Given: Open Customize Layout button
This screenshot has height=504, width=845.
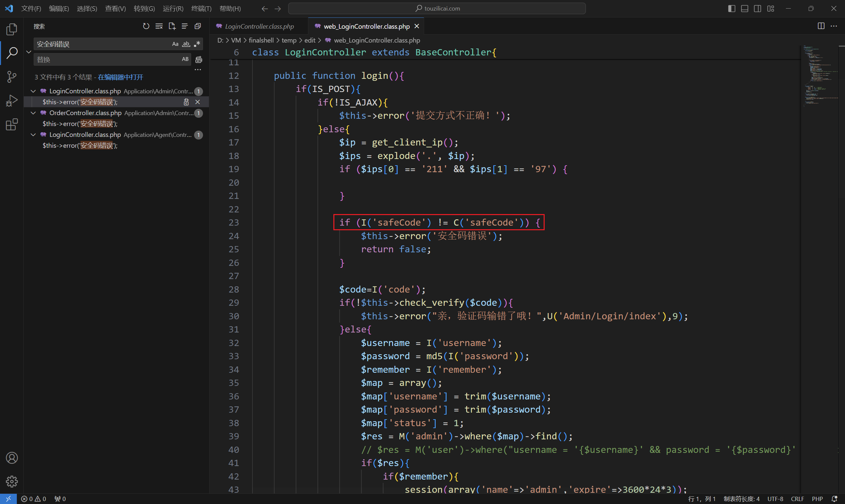Looking at the screenshot, I should tap(771, 9).
